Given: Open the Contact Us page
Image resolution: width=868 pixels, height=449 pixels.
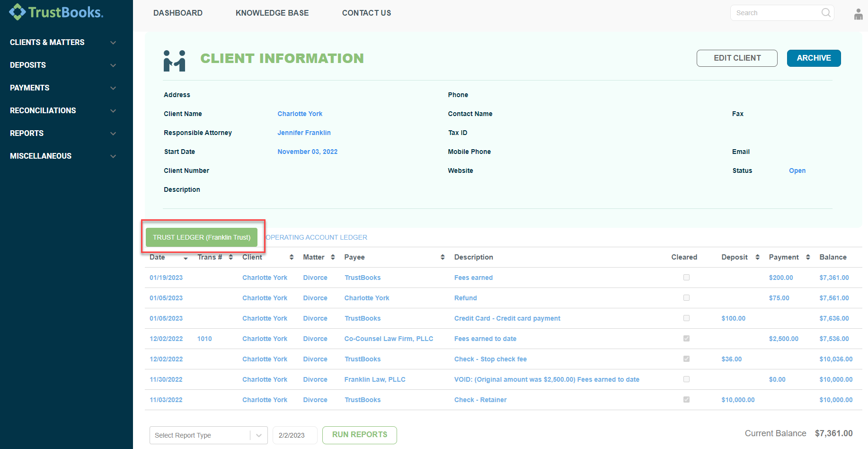Looking at the screenshot, I should (x=367, y=13).
